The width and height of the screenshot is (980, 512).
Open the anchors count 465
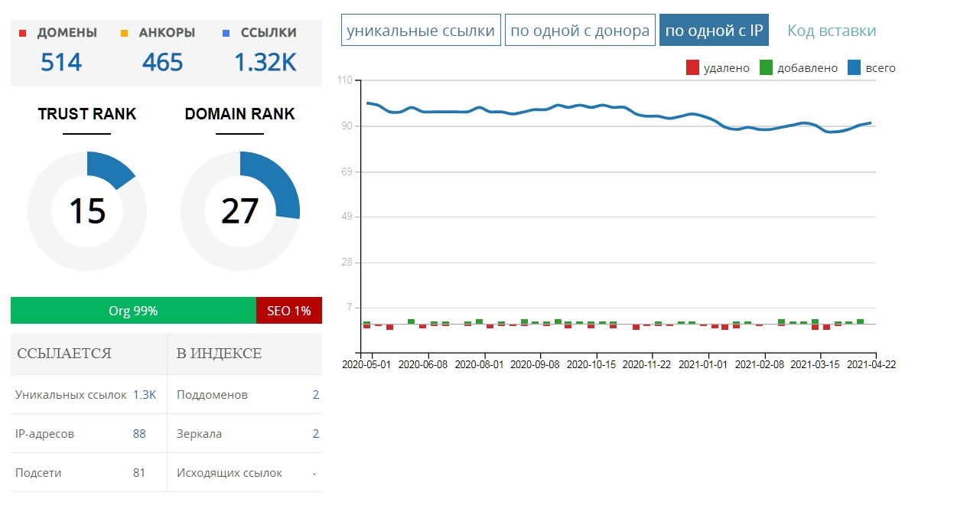[x=162, y=62]
